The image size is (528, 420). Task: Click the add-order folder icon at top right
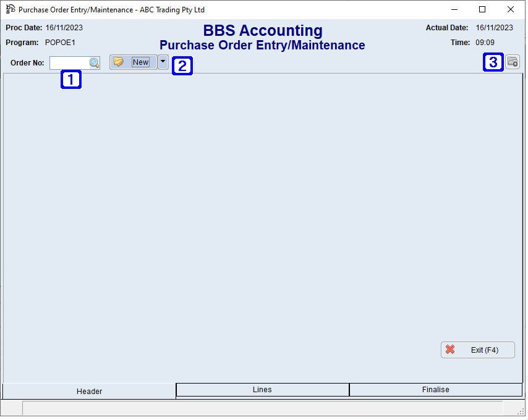513,62
